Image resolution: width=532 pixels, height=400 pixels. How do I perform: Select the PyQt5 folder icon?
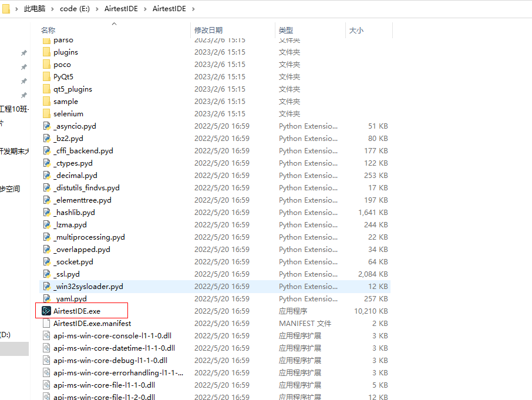46,77
